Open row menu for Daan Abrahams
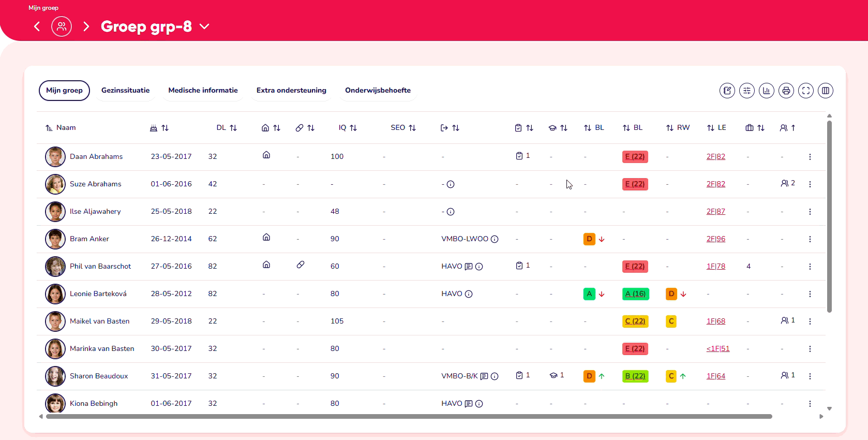Image resolution: width=868 pixels, height=440 pixels. pyautogui.click(x=810, y=157)
